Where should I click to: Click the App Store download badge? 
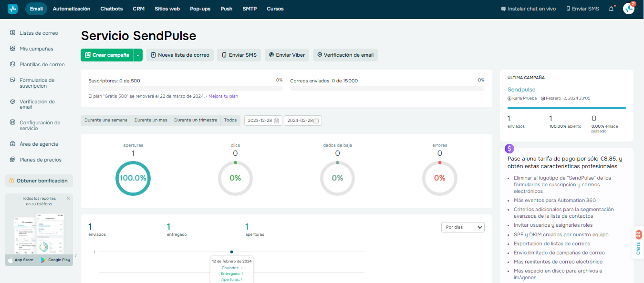(x=21, y=260)
